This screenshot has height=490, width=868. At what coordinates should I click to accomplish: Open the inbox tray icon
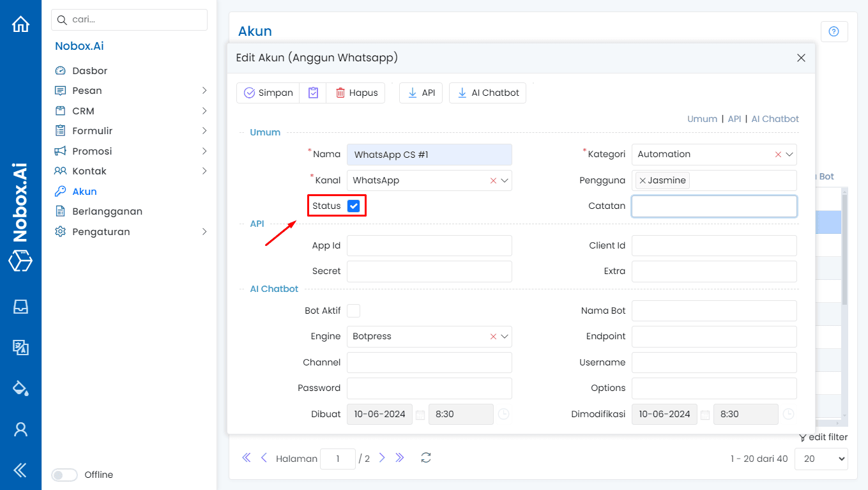[x=20, y=307]
